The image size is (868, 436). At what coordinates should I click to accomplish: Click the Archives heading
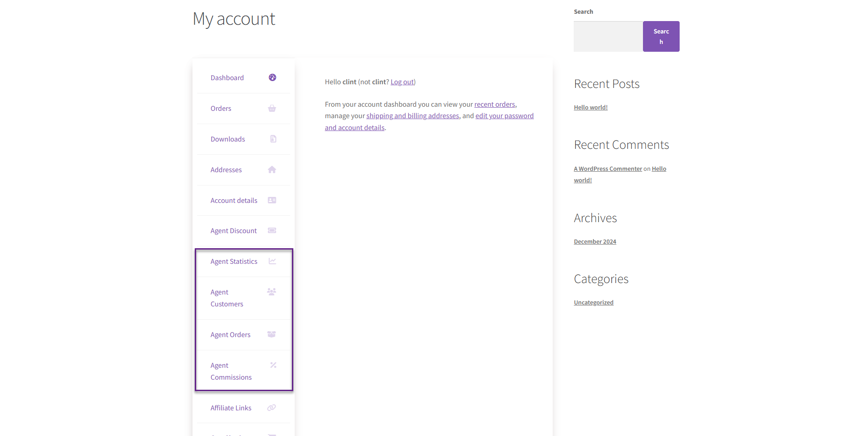pyautogui.click(x=595, y=218)
